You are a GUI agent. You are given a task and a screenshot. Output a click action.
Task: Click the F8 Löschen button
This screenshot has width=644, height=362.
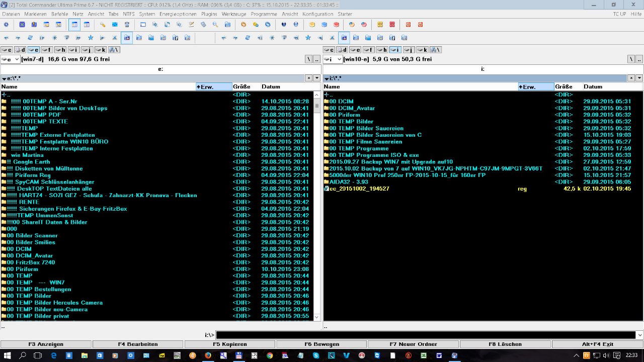click(505, 344)
